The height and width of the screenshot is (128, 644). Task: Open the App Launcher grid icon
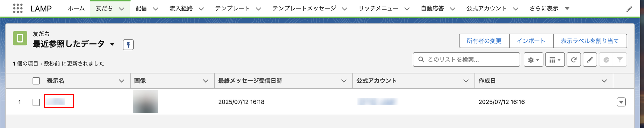[18, 8]
